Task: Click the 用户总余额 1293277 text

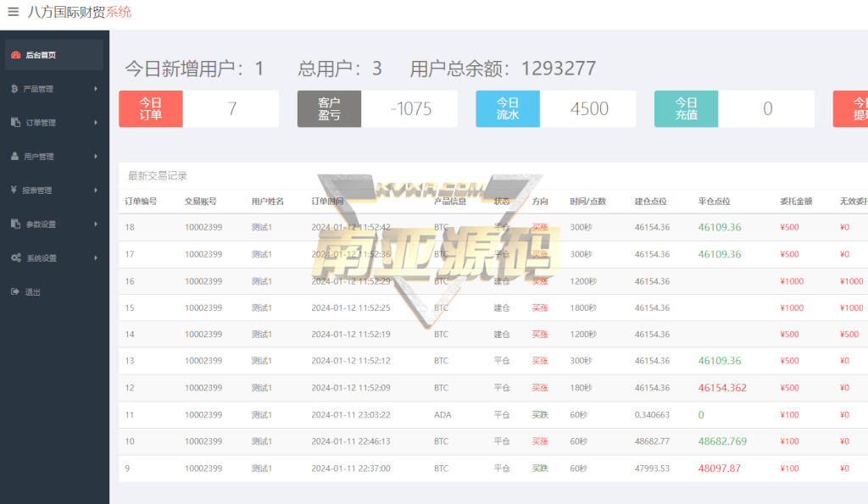Action: [503, 69]
